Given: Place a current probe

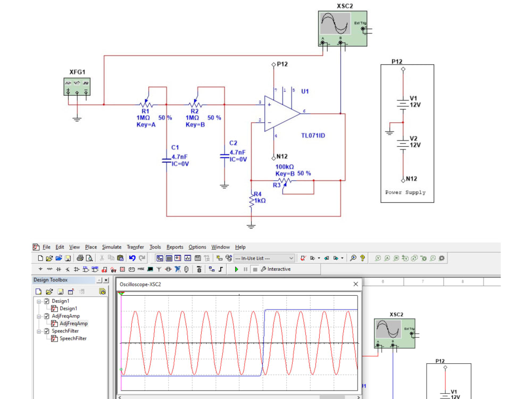Looking at the screenshot, I should [387, 258].
